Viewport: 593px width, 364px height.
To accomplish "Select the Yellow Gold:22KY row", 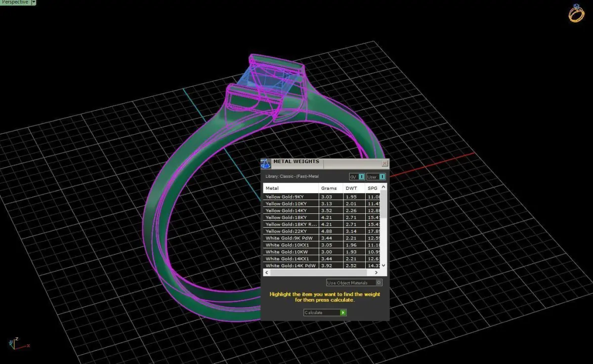I will (322, 231).
